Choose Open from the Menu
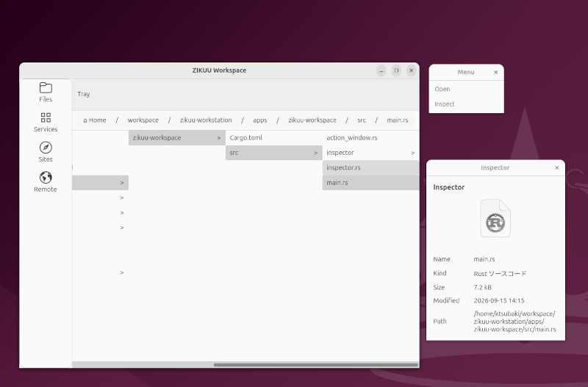 (x=442, y=89)
